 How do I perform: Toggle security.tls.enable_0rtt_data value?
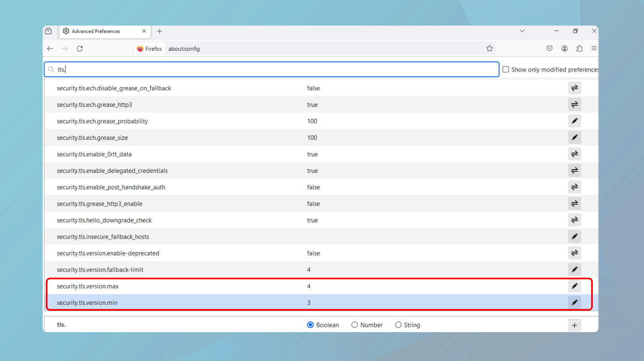coord(574,154)
